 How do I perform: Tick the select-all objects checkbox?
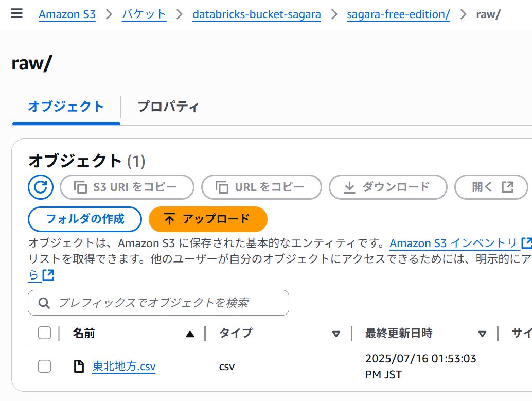tap(44, 333)
